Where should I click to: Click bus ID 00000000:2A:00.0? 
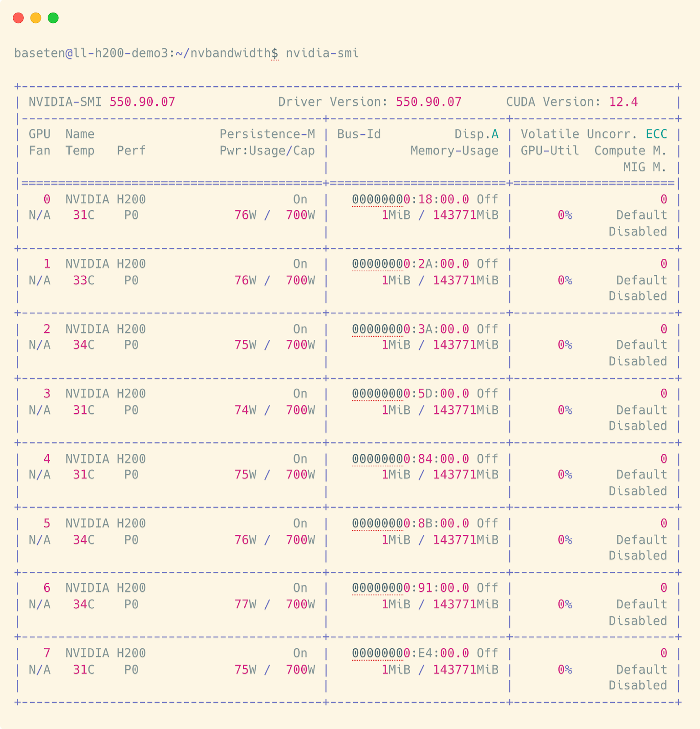click(x=411, y=264)
